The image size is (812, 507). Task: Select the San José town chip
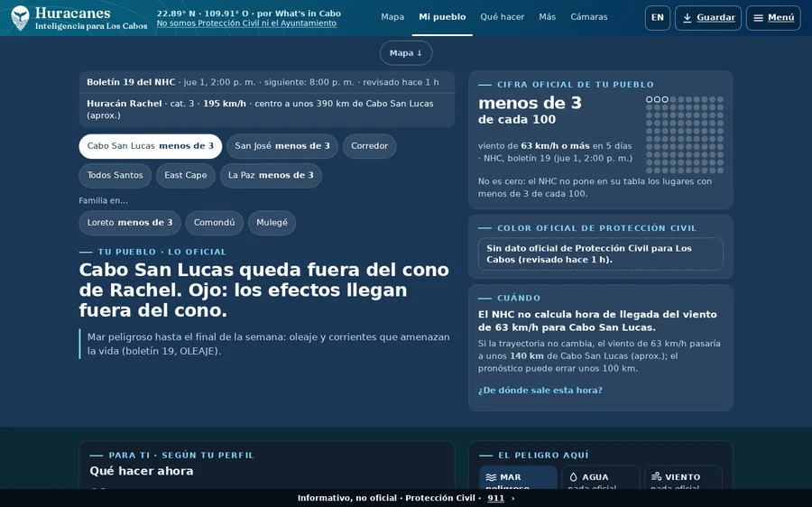282,146
